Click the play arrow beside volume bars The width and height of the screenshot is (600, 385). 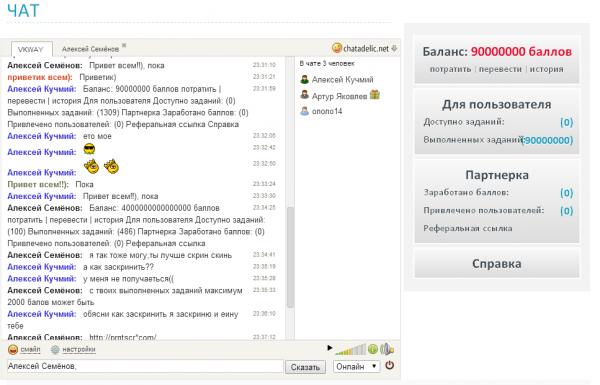pyautogui.click(x=329, y=348)
